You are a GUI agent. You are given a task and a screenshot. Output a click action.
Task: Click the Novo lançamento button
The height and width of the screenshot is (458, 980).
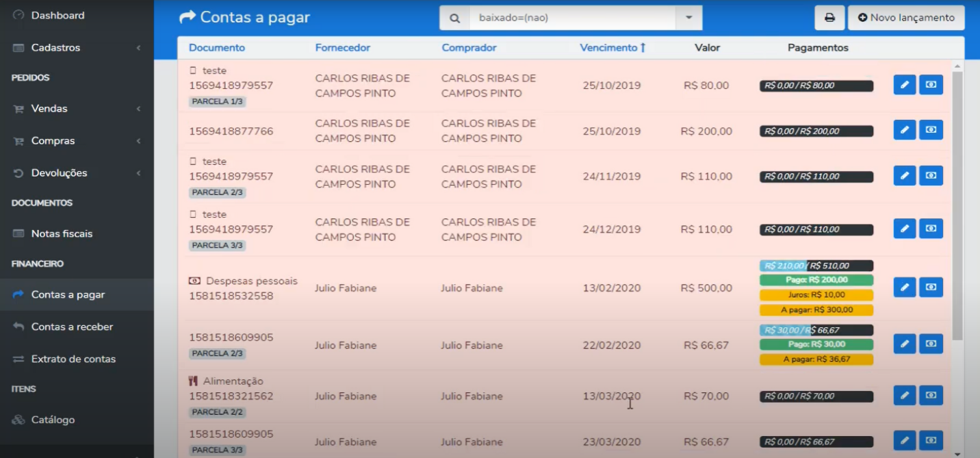[x=906, y=18]
